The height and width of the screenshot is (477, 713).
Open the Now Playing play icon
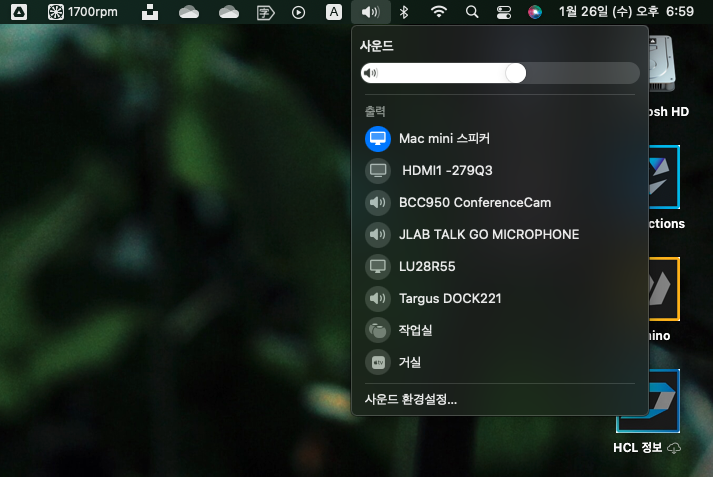(298, 12)
